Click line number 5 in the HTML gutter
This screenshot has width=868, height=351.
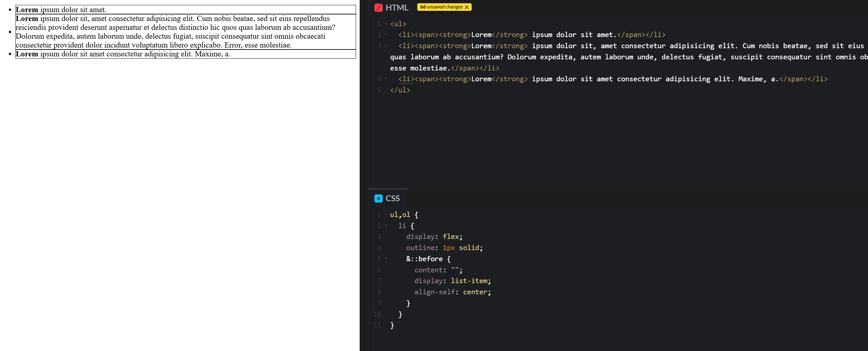379,90
